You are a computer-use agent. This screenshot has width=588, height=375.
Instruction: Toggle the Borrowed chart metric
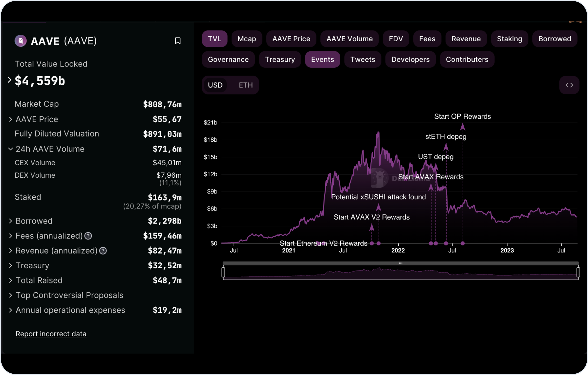555,39
